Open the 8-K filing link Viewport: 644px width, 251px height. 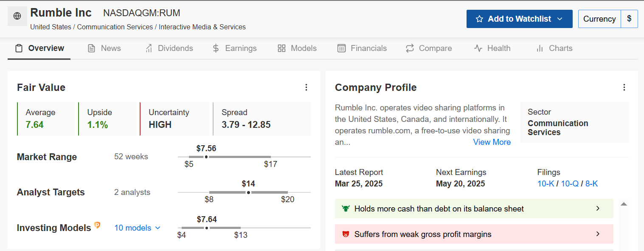(x=591, y=184)
